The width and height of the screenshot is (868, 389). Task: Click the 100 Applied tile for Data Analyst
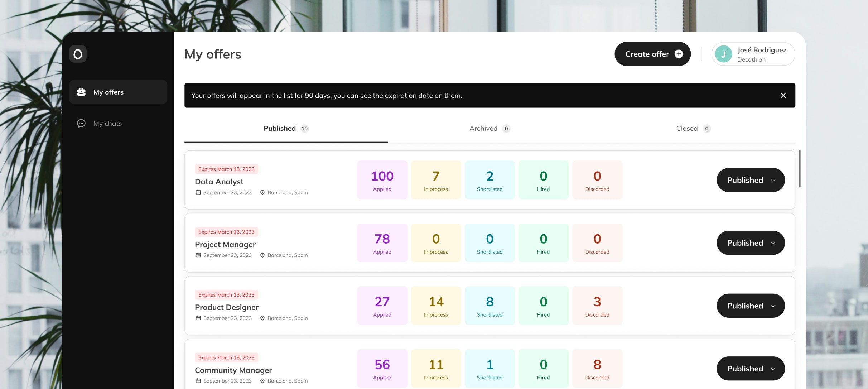[x=382, y=180]
